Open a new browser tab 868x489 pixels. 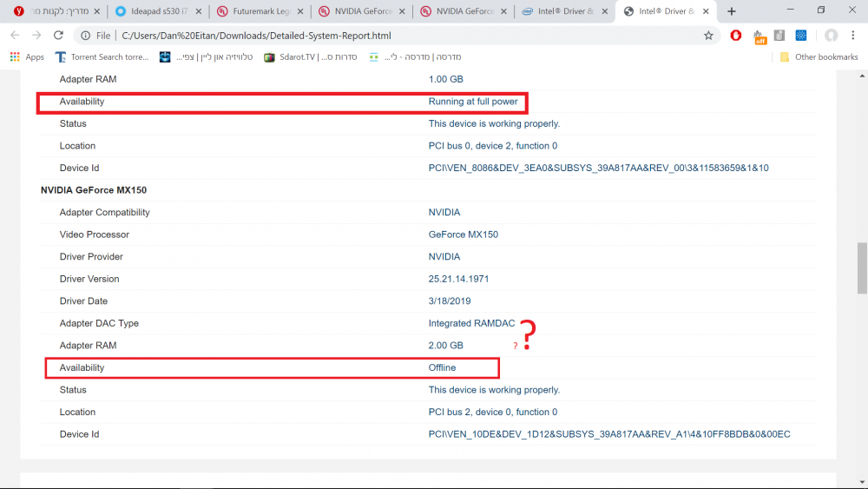731,11
